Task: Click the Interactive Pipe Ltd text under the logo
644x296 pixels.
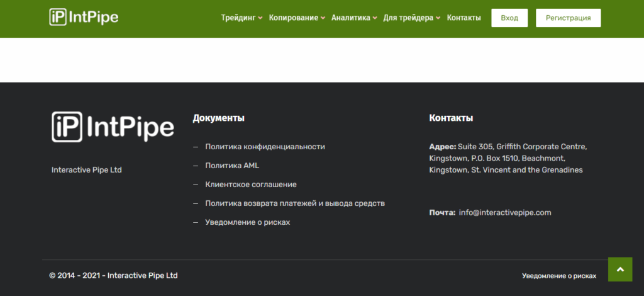Action: [87, 170]
